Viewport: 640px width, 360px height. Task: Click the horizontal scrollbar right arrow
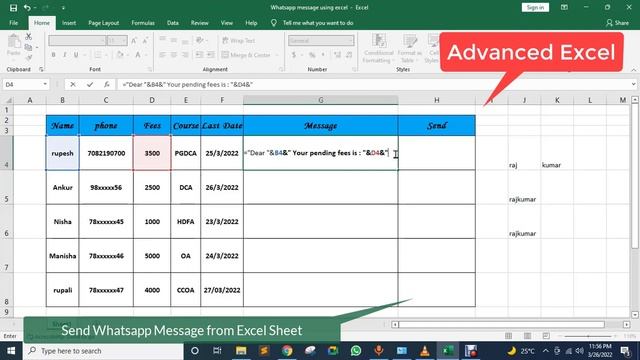(627, 324)
